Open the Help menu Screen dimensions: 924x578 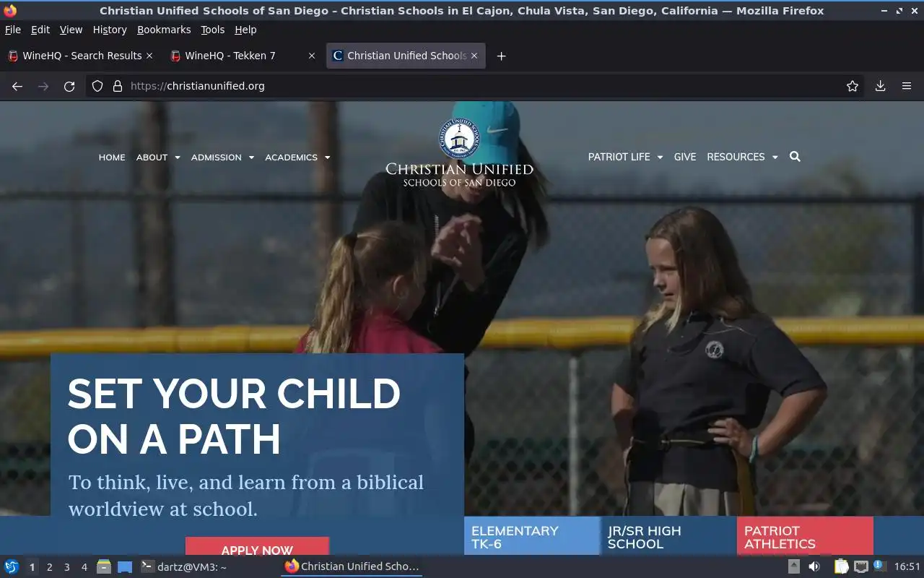point(245,30)
